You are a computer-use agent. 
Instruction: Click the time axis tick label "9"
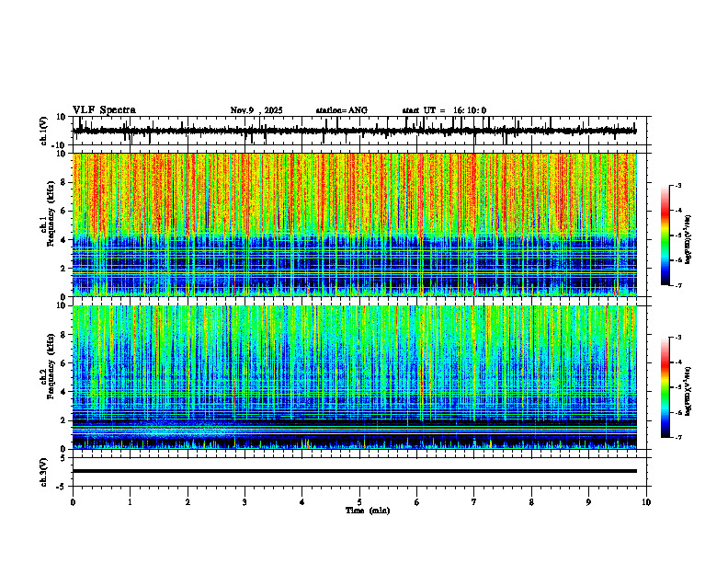[588, 502]
